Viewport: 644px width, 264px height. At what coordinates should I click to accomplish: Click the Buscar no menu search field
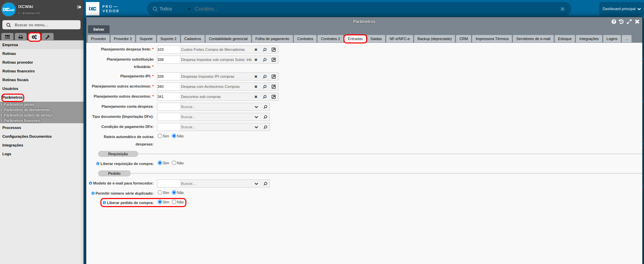[x=41, y=25]
